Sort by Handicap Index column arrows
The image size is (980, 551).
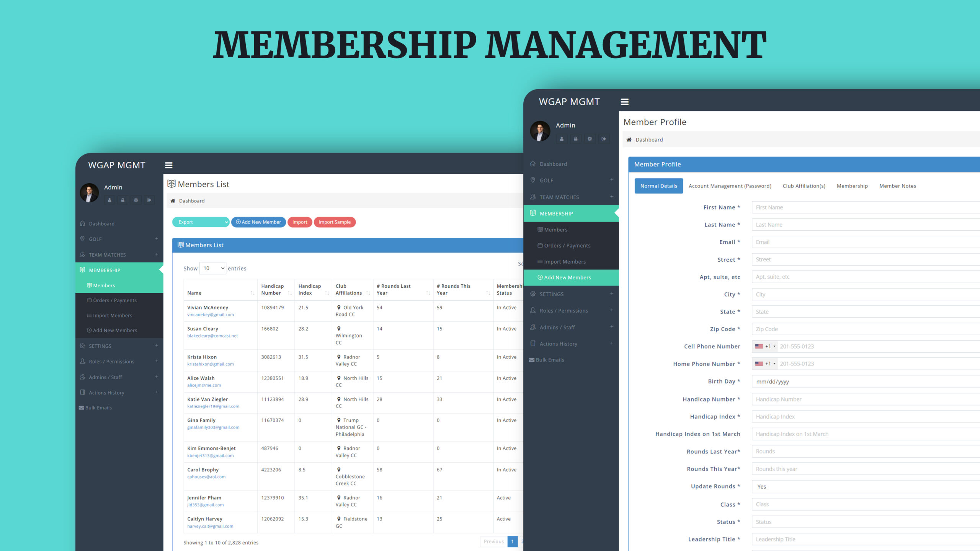tap(327, 293)
